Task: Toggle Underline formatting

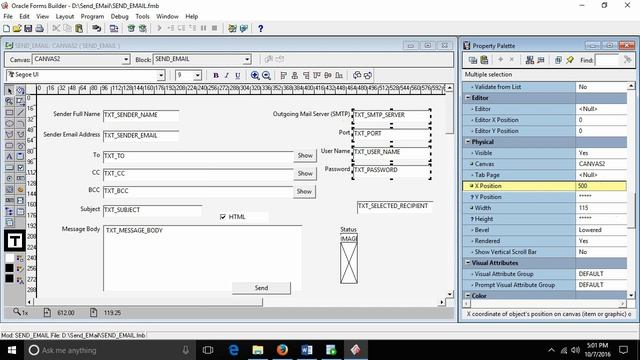Action: click(x=238, y=76)
